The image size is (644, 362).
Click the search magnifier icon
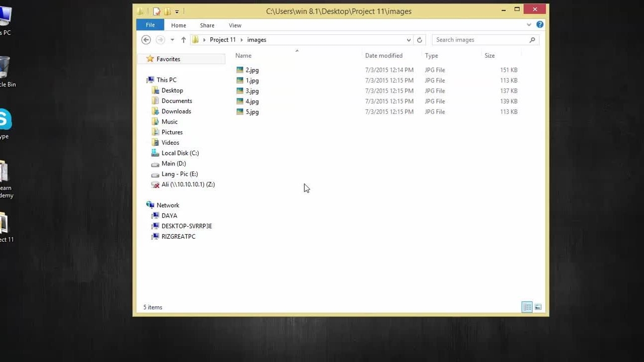[x=532, y=40]
